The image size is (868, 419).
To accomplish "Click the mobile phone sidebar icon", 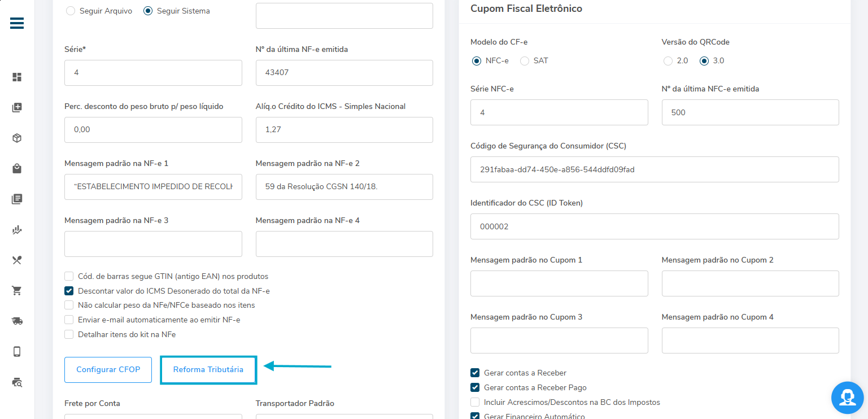I will pos(17,352).
